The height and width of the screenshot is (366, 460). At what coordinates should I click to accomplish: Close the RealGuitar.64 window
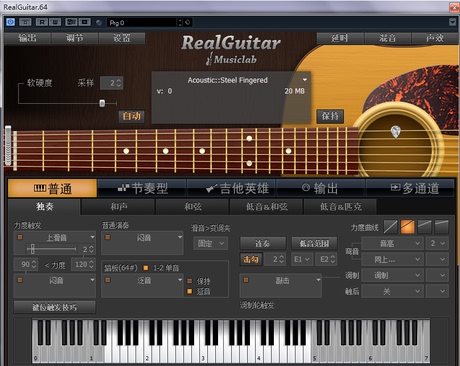pos(454,7)
